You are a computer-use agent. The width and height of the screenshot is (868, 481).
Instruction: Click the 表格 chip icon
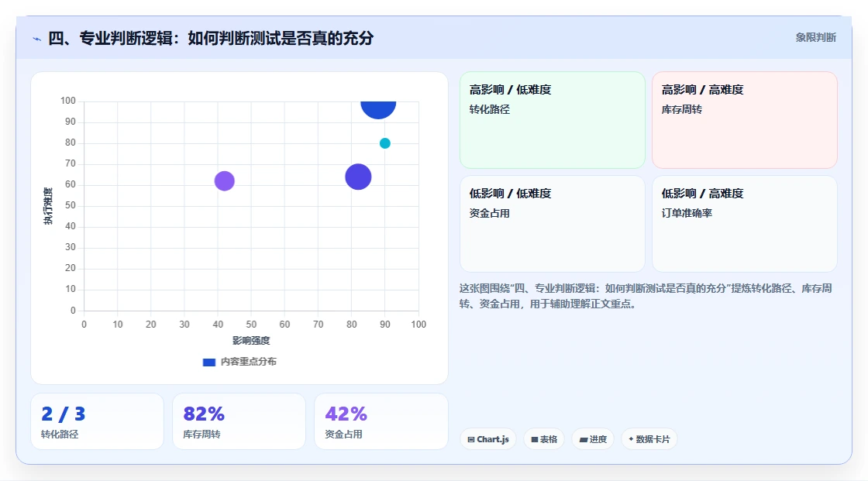[x=535, y=439]
